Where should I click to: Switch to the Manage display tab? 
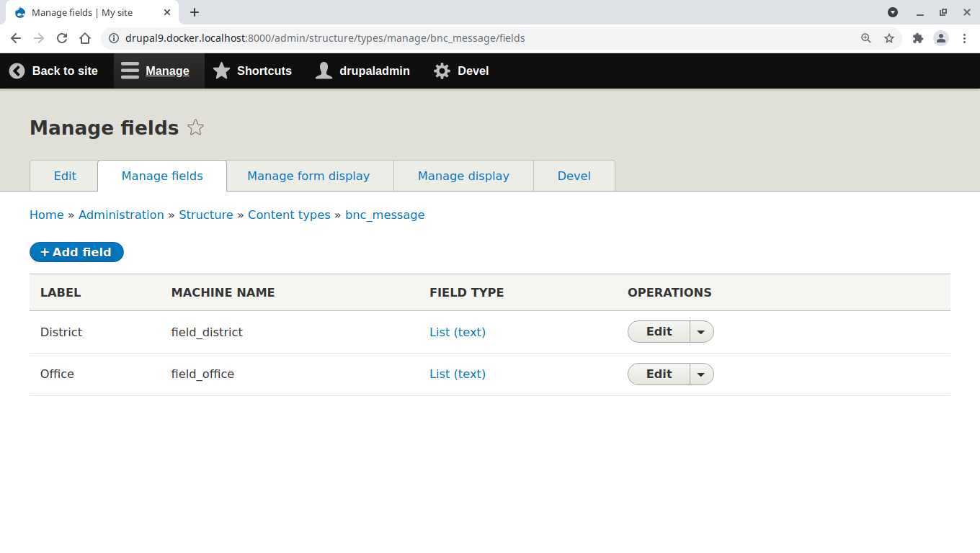pyautogui.click(x=463, y=176)
